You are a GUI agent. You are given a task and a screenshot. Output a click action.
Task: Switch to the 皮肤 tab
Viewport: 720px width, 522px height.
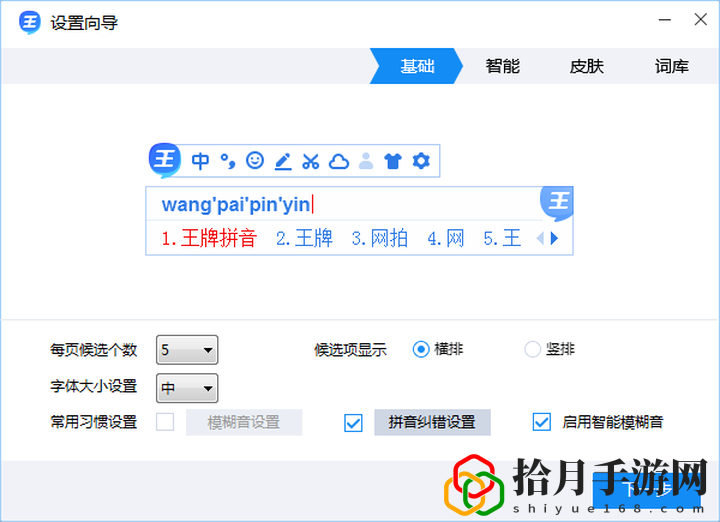coord(586,66)
